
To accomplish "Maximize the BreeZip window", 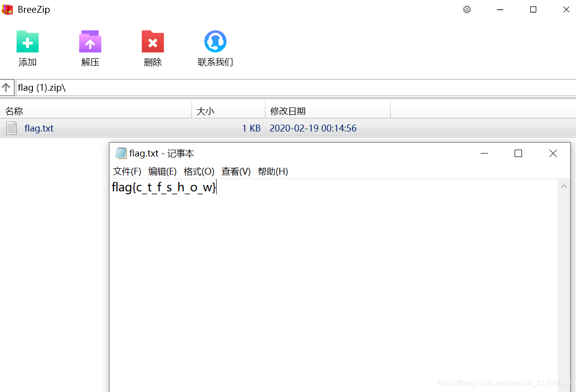I will coord(533,9).
